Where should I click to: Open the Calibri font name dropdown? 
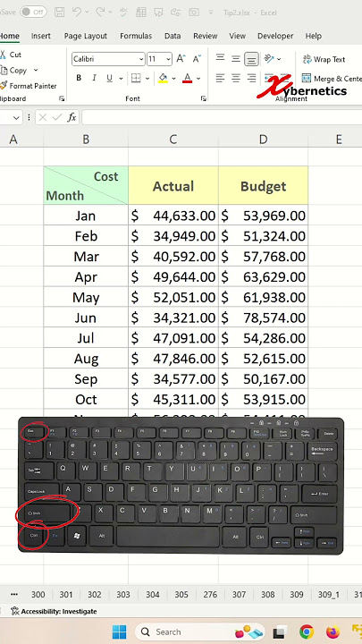coord(141,59)
